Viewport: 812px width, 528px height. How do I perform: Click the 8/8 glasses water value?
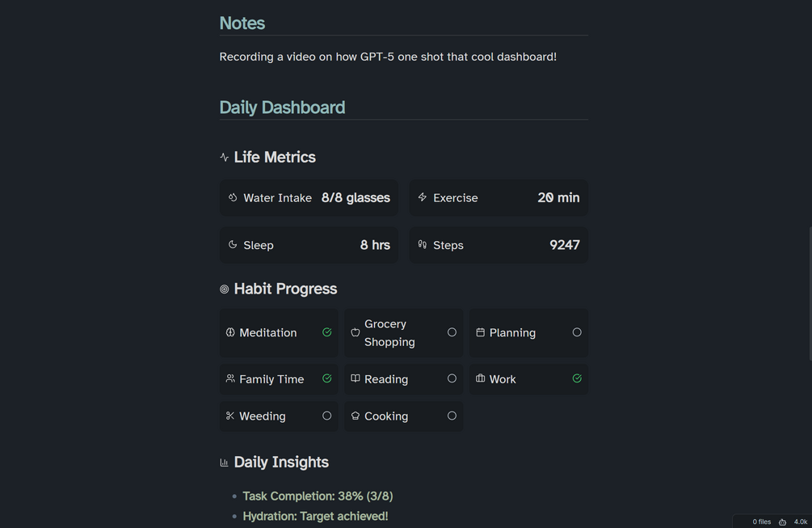pyautogui.click(x=356, y=197)
